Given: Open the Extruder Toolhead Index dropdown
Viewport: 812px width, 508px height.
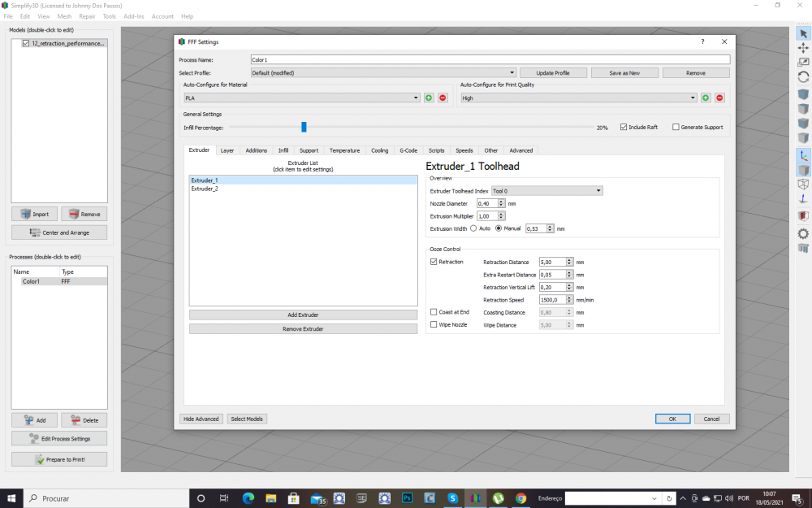Looking at the screenshot, I should [x=546, y=191].
